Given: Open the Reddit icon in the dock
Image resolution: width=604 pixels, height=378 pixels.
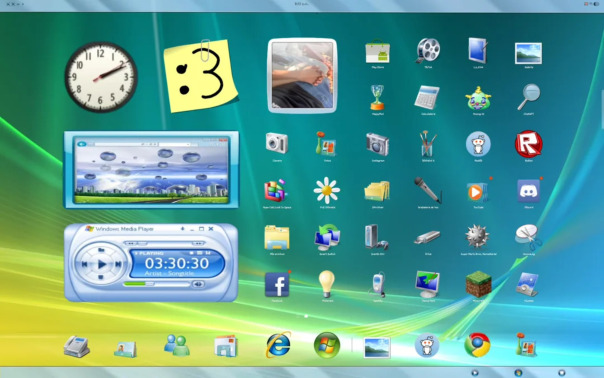Looking at the screenshot, I should pos(427,345).
